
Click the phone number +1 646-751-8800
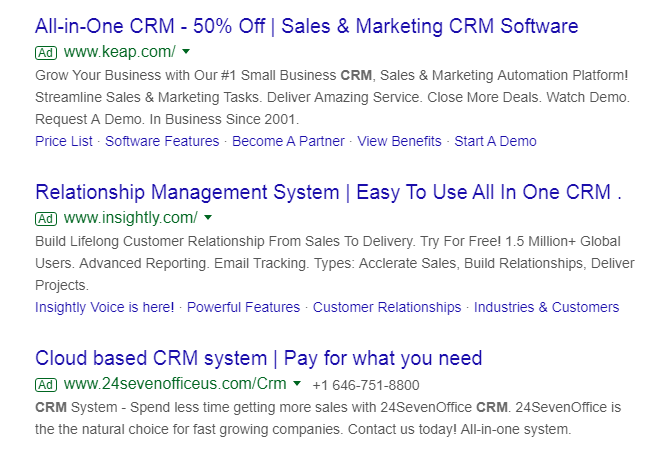365,385
